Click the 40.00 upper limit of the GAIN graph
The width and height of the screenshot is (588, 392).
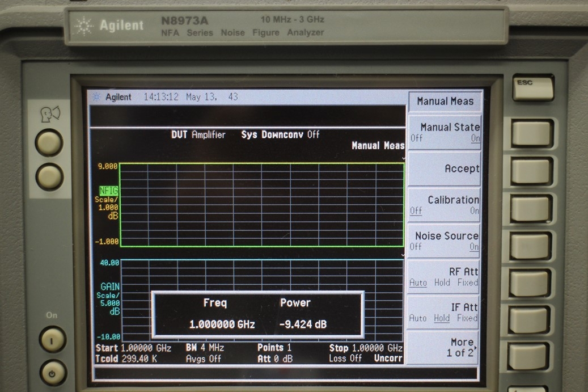point(109,263)
